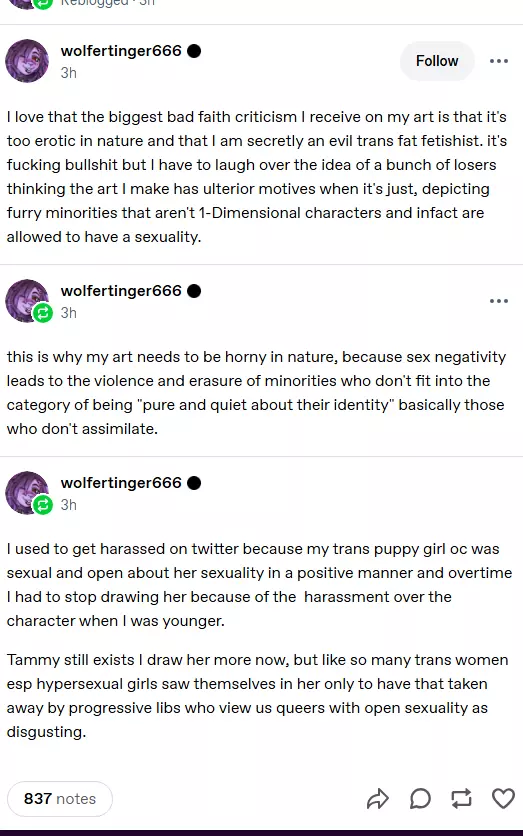Click the black badge beside the third username
Screen dimensions: 523x836
point(194,483)
